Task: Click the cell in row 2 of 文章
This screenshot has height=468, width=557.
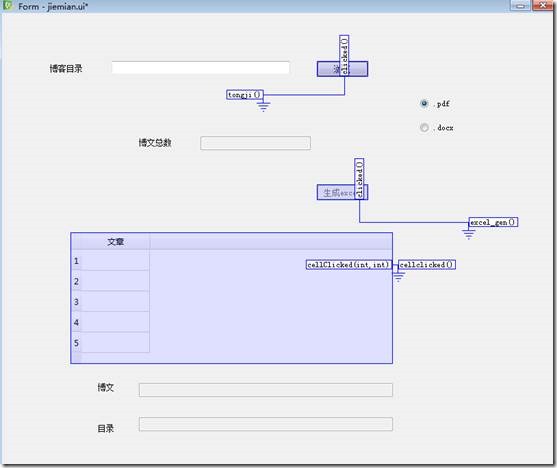Action: (x=115, y=281)
